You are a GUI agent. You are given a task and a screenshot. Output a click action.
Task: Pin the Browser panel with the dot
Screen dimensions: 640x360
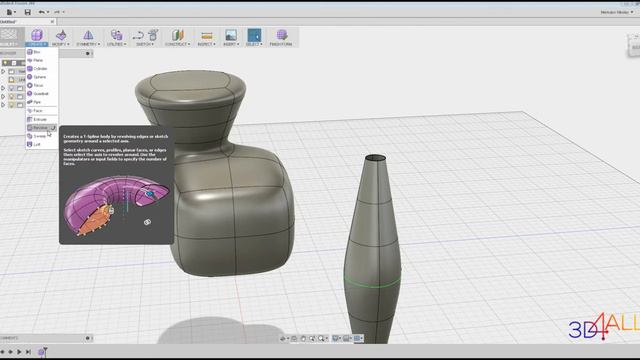88,53
